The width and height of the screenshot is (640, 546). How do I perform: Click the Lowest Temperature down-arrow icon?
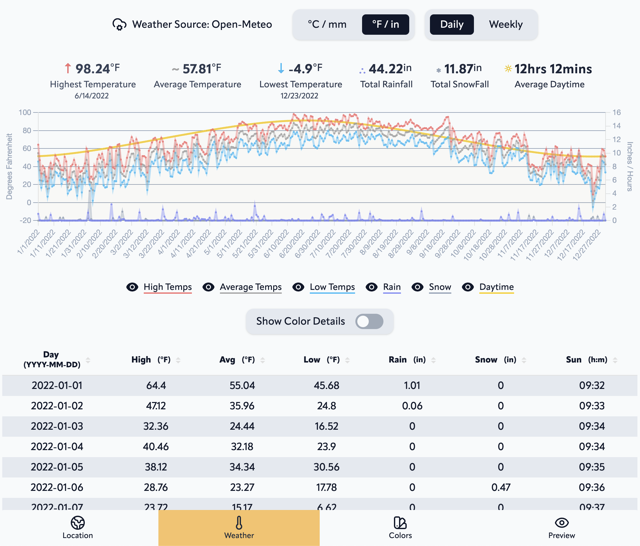click(281, 69)
